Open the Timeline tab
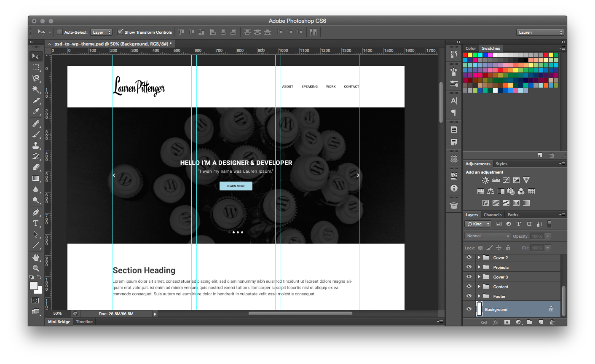The width and height of the screenshot is (595, 364). click(84, 322)
